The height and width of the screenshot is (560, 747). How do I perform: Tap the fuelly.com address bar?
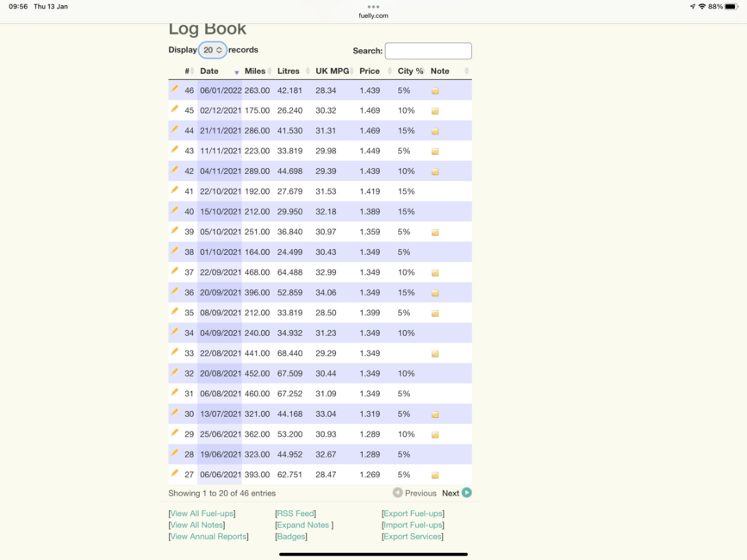[374, 16]
